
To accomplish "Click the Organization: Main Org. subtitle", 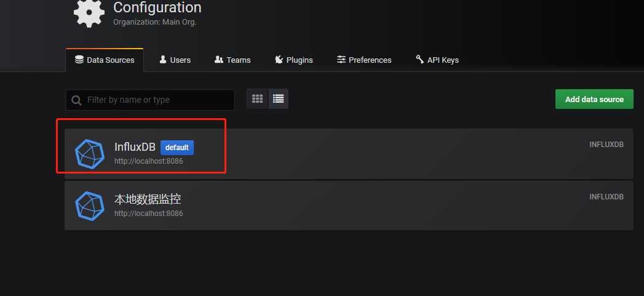I will [155, 22].
